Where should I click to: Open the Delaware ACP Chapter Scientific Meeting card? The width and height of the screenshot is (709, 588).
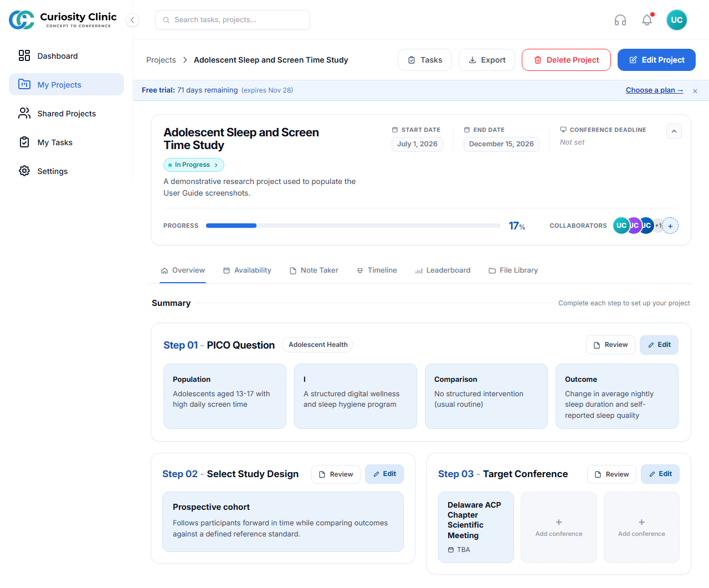point(476,527)
